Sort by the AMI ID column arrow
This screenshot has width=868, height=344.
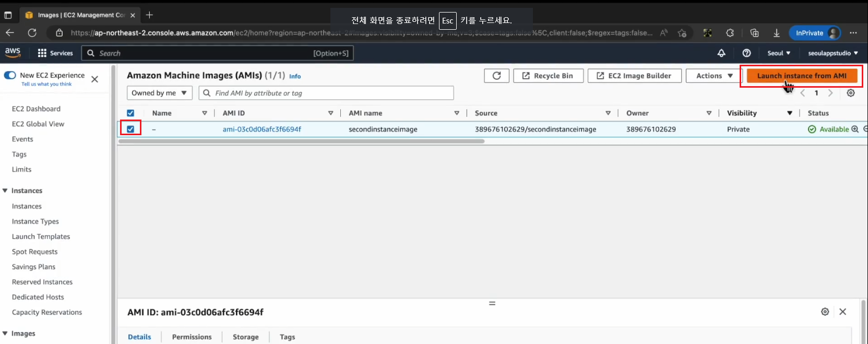click(x=330, y=113)
